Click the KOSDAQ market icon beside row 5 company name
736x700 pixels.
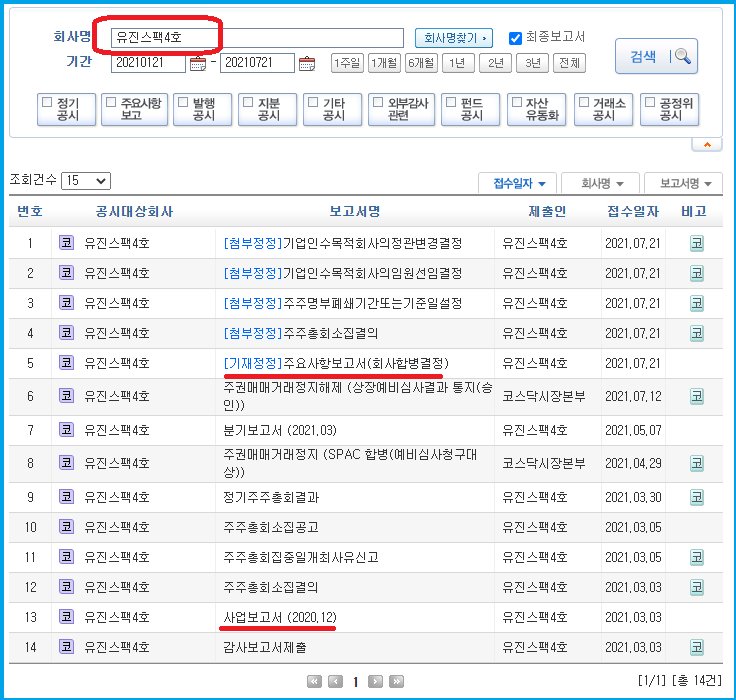[x=66, y=363]
